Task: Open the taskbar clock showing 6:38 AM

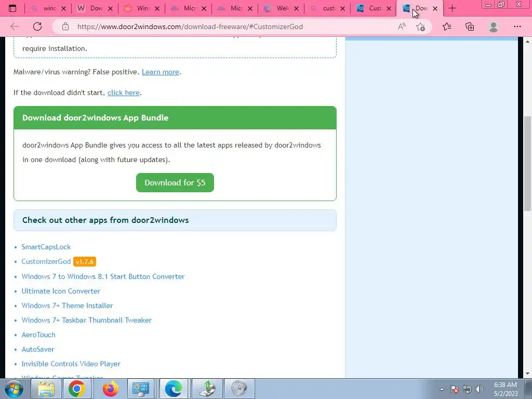Action: 506,389
